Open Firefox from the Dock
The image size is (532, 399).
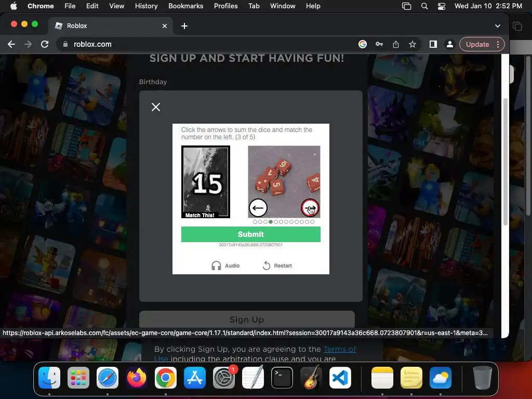click(137, 378)
